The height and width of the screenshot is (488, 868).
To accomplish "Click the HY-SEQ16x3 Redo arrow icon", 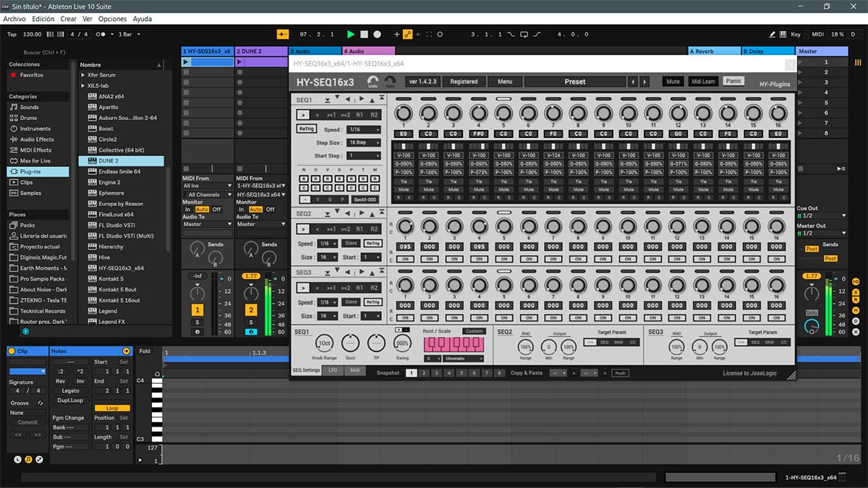I will 391,81.
